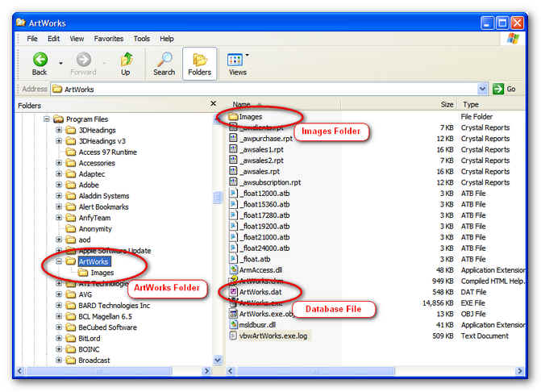Image resolution: width=541 pixels, height=392 pixels.
Task: Click file list horizontal scroll right arrow
Action: click(x=519, y=371)
